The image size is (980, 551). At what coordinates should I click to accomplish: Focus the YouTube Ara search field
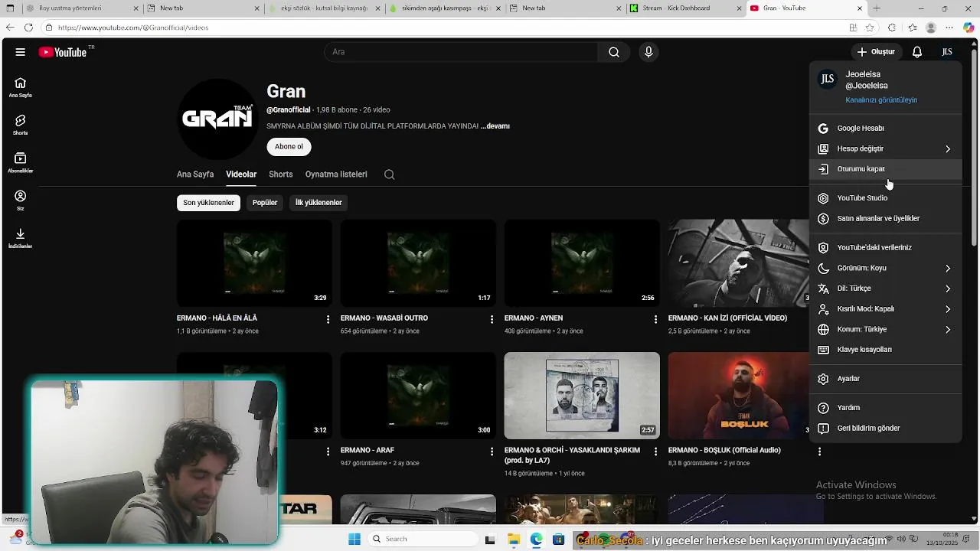coord(462,52)
